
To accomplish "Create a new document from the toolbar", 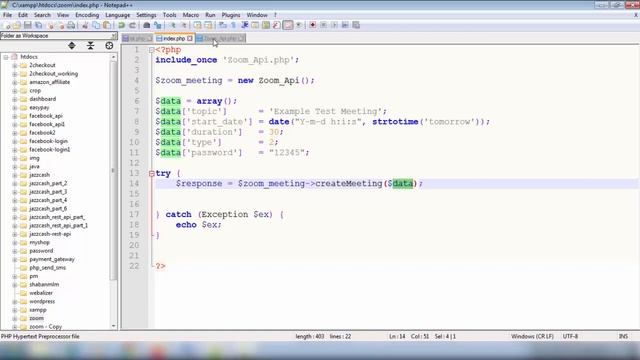I will click(x=7, y=25).
